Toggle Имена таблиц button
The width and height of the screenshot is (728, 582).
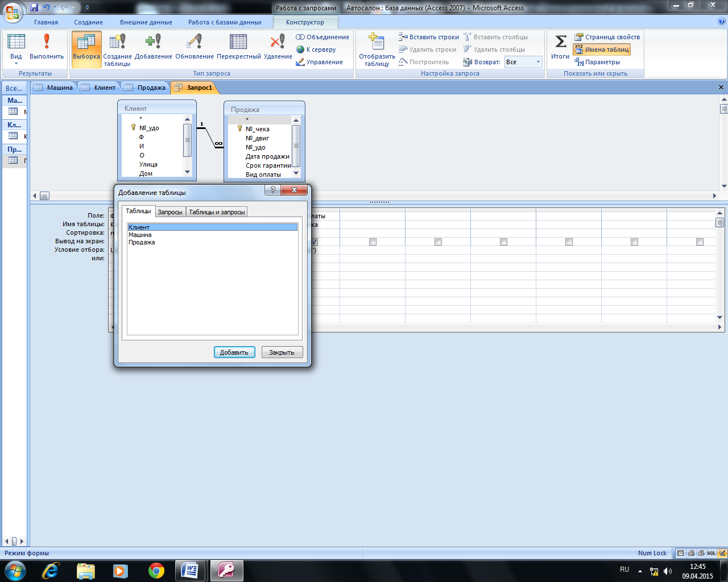(x=602, y=49)
